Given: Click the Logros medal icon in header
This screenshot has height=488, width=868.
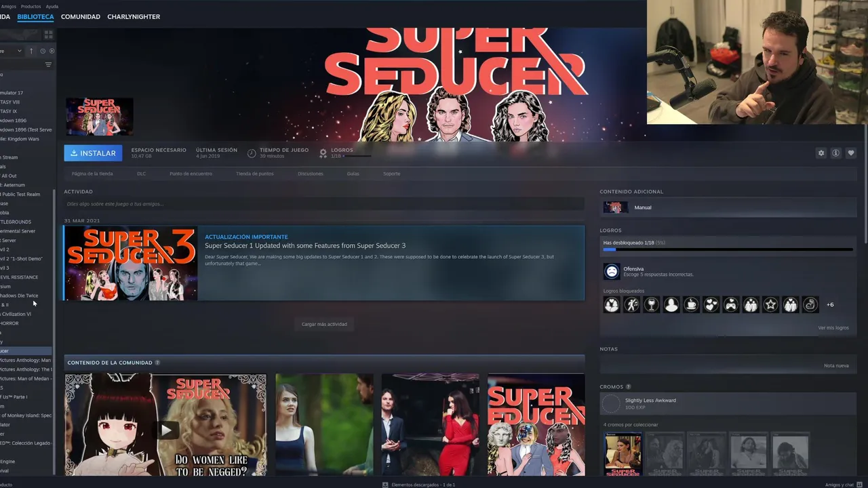Looking at the screenshot, I should pos(323,153).
